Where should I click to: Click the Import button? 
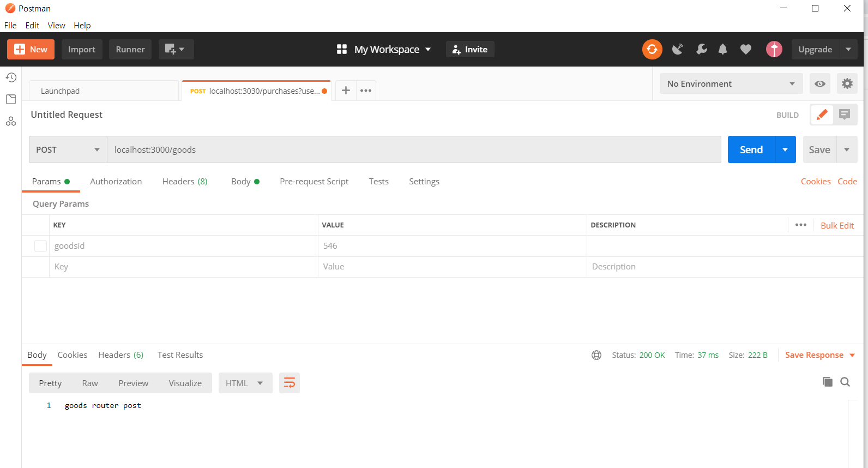coord(82,49)
